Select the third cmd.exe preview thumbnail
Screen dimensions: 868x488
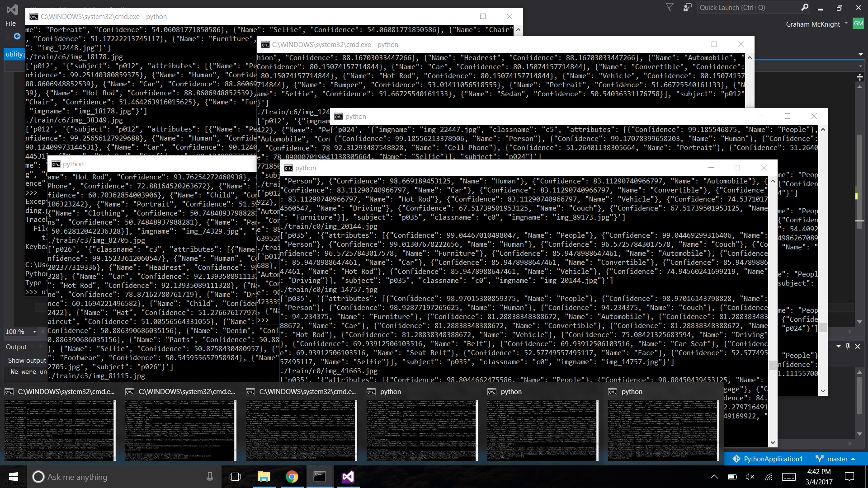pyautogui.click(x=302, y=430)
